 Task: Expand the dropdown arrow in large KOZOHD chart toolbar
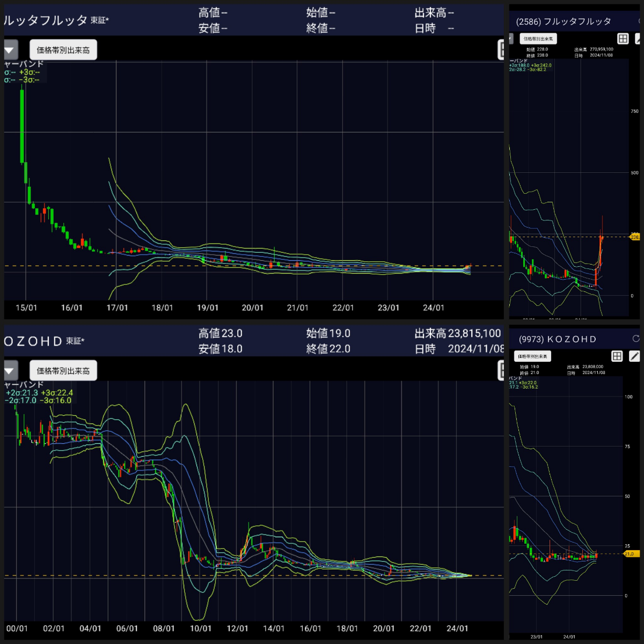10,371
